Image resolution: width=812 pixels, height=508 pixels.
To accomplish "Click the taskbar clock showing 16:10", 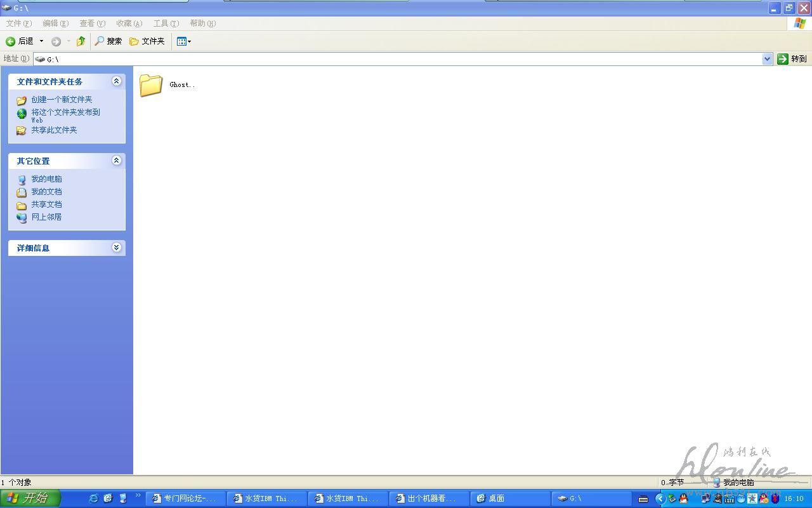I will (794, 499).
